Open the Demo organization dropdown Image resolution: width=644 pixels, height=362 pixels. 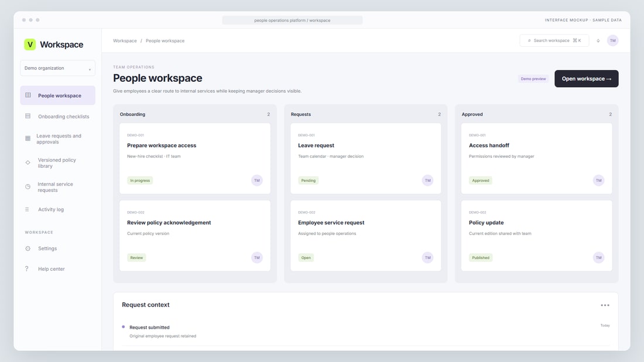pos(57,68)
